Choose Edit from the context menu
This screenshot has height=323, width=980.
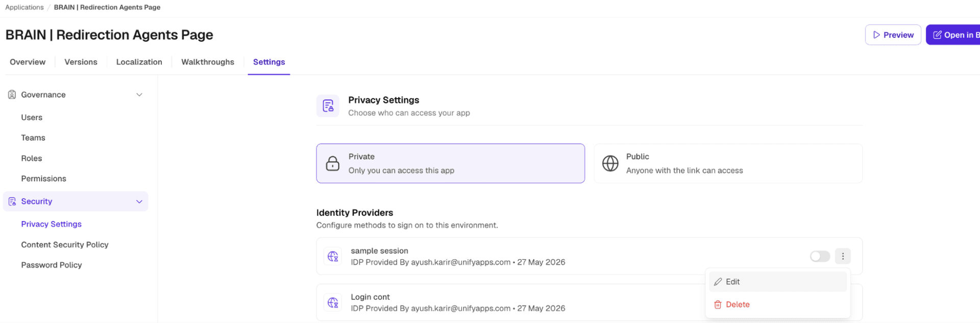(x=778, y=282)
